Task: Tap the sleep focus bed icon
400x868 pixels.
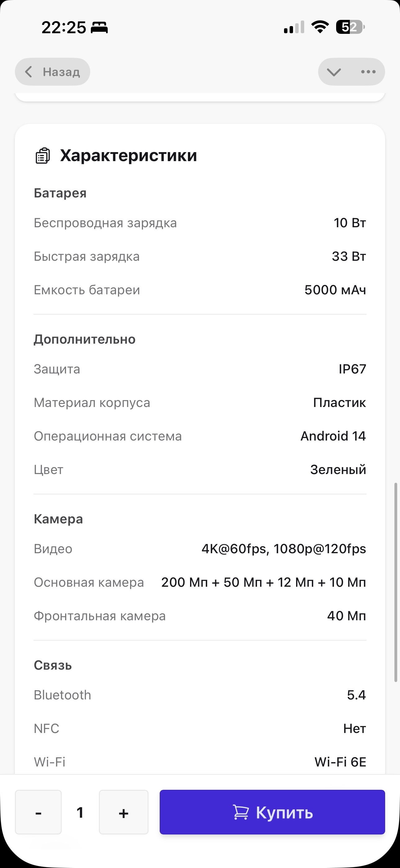Action: coord(99,27)
